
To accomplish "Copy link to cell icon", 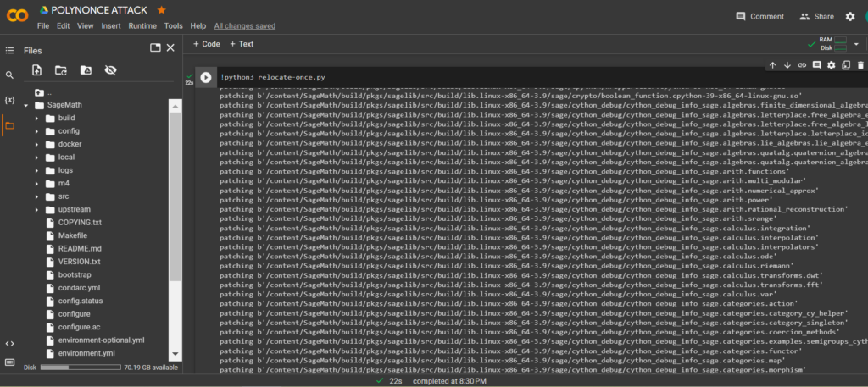I will tap(802, 65).
